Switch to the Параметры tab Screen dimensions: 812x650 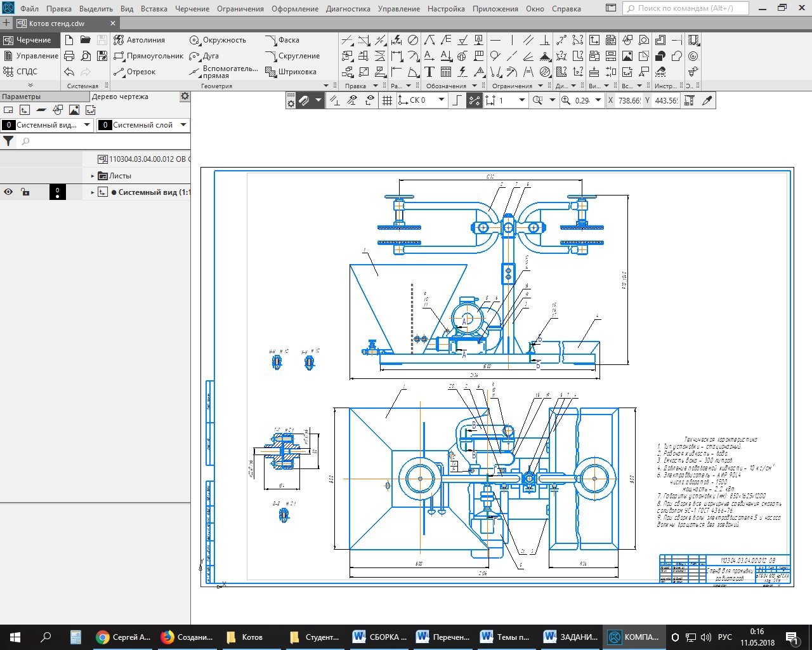tap(22, 96)
